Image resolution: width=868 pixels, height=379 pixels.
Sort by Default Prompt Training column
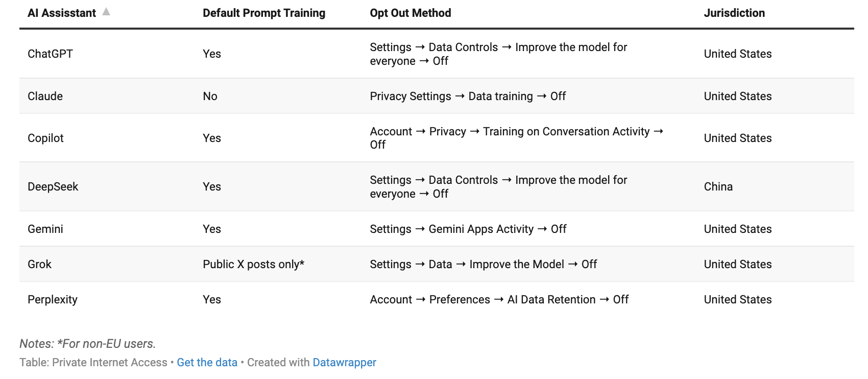tap(264, 13)
